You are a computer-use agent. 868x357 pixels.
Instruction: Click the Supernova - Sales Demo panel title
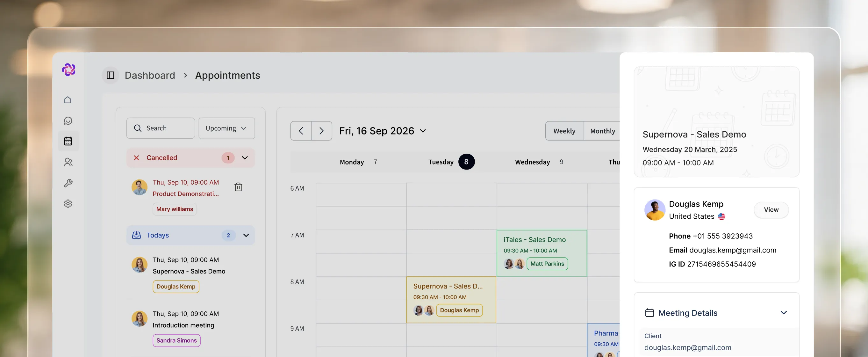click(694, 134)
